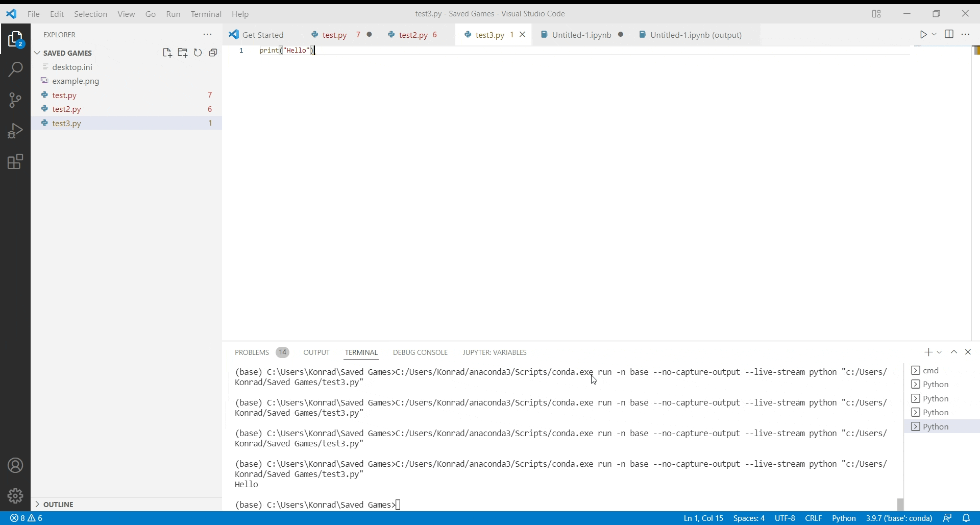This screenshot has width=980, height=525.
Task: Split the editor to the right
Action: point(950,34)
